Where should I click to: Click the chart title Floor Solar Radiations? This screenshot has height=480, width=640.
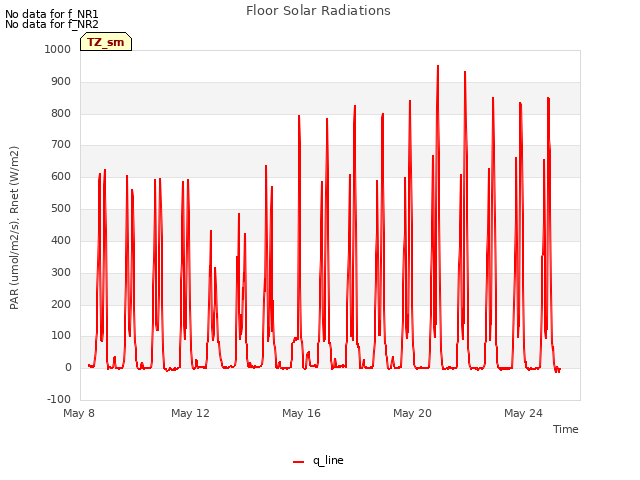pyautogui.click(x=318, y=11)
